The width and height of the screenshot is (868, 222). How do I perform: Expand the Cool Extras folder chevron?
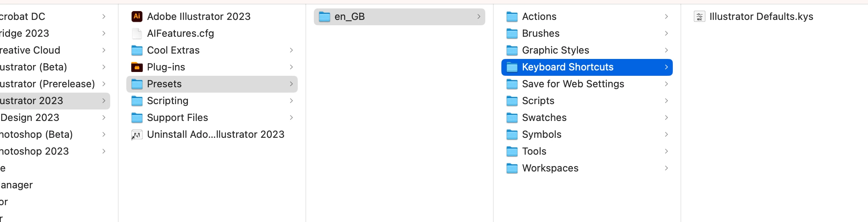[291, 50]
